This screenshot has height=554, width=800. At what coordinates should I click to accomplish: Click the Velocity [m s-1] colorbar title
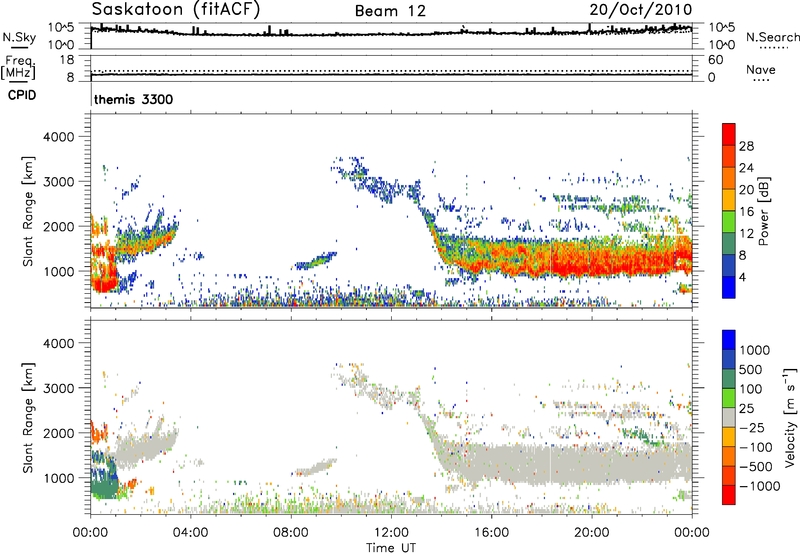tap(791, 418)
